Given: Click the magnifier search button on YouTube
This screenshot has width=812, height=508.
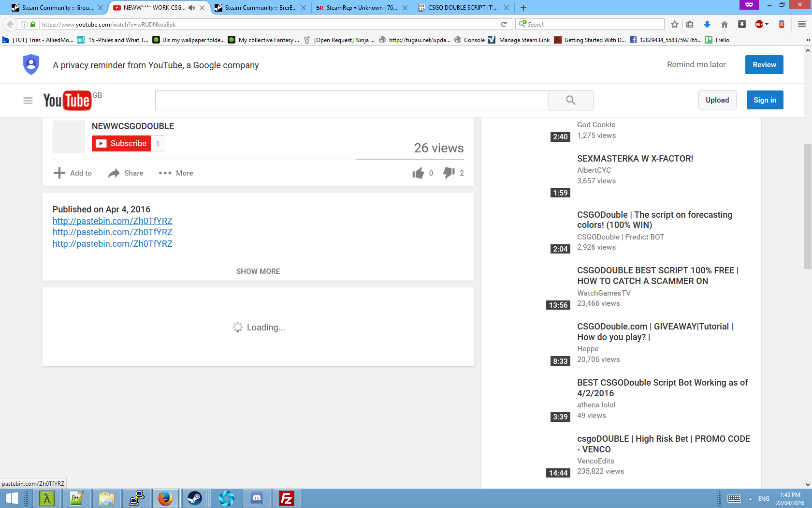Looking at the screenshot, I should coord(570,100).
